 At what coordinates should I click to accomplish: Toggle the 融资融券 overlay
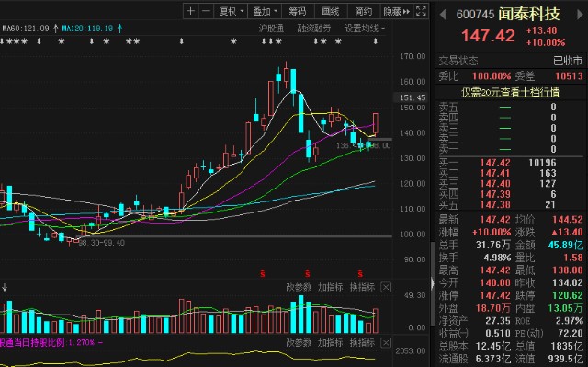click(314, 29)
